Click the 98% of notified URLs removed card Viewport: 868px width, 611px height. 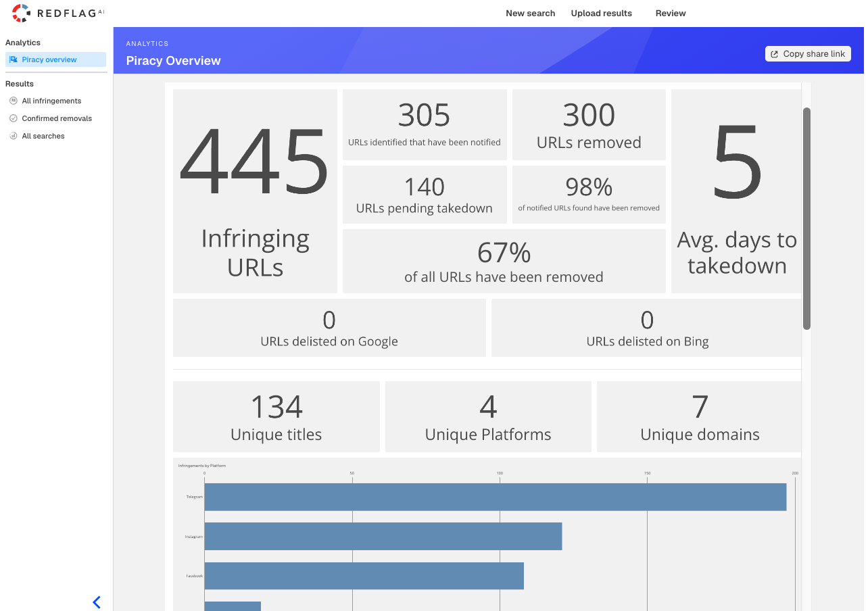(589, 195)
